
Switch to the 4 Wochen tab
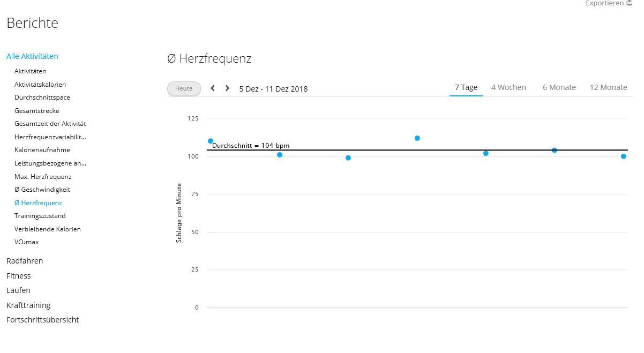tap(508, 87)
